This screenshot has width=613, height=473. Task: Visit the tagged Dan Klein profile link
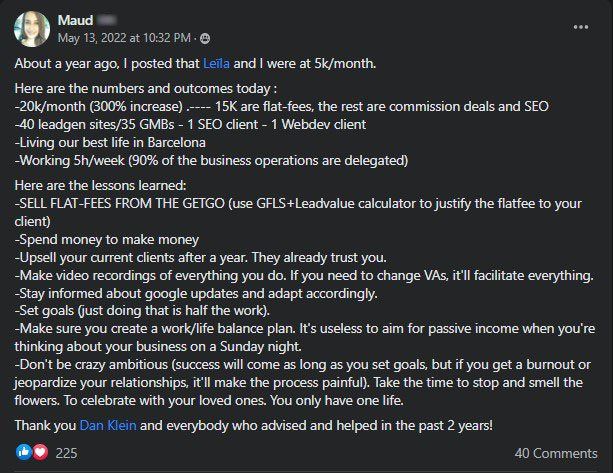[108, 425]
